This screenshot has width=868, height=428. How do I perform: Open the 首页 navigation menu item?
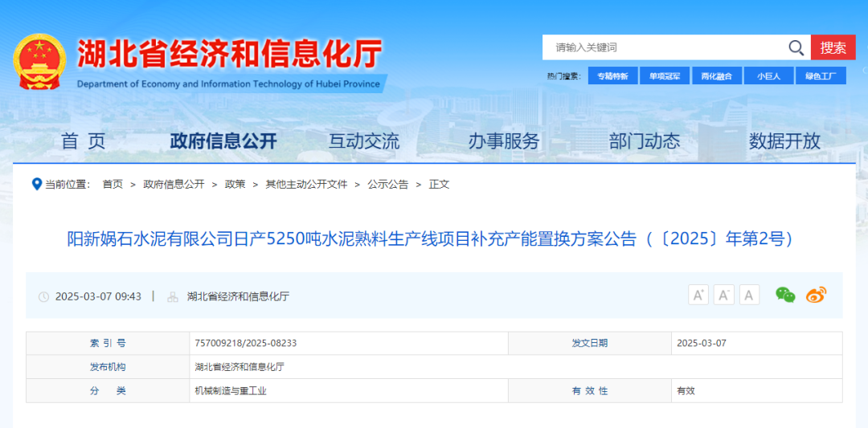pyautogui.click(x=84, y=141)
